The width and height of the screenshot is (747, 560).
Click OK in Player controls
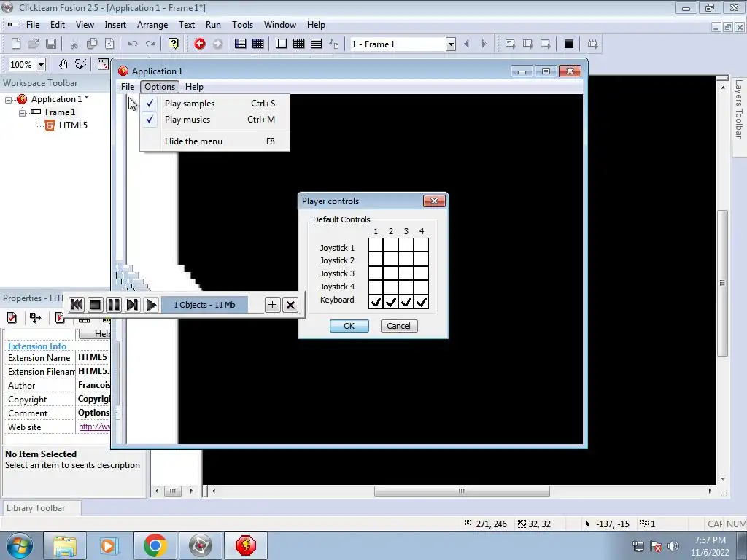point(349,326)
